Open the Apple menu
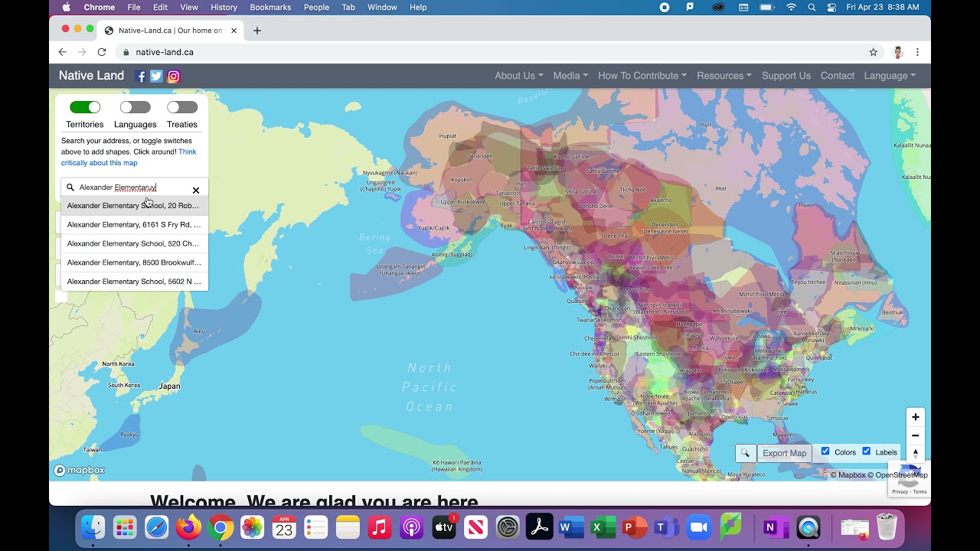The image size is (980, 551). [x=67, y=7]
